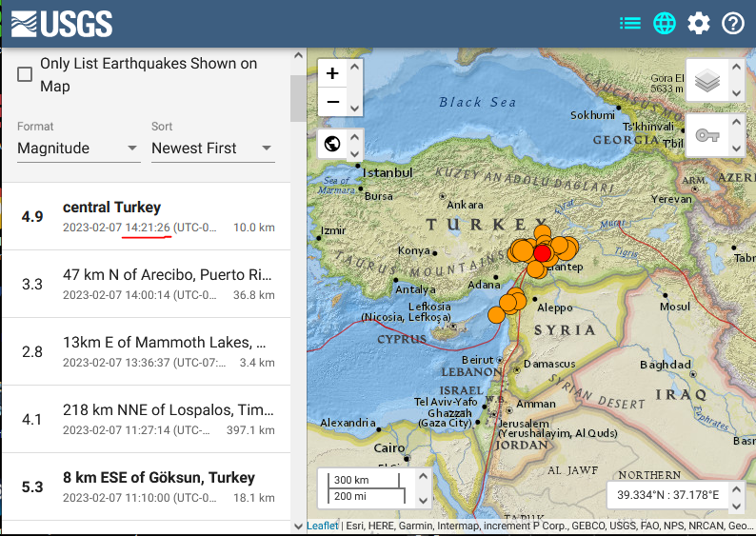This screenshot has height=536, width=756.
Task: Open the map layers control
Action: coord(706,80)
